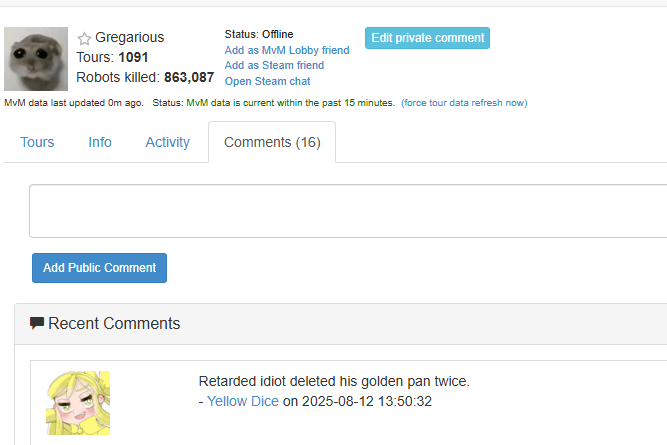Click the green MvM data is current message

[x=291, y=103]
